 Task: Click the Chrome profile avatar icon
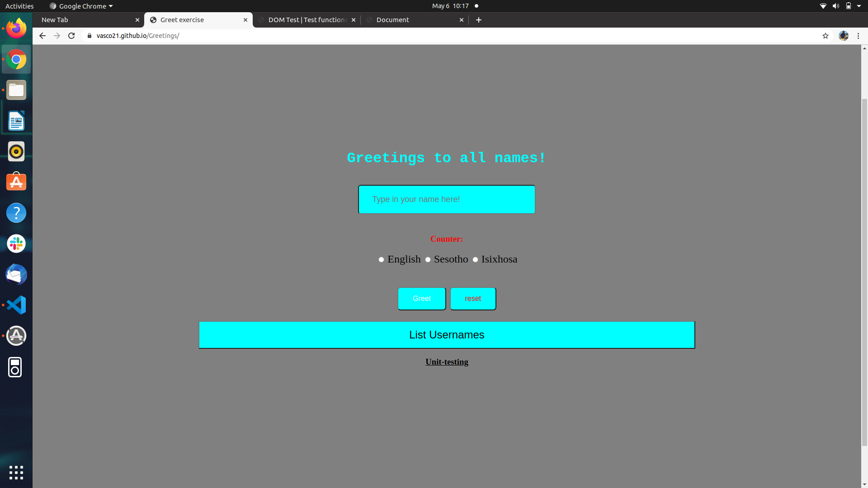tap(843, 36)
